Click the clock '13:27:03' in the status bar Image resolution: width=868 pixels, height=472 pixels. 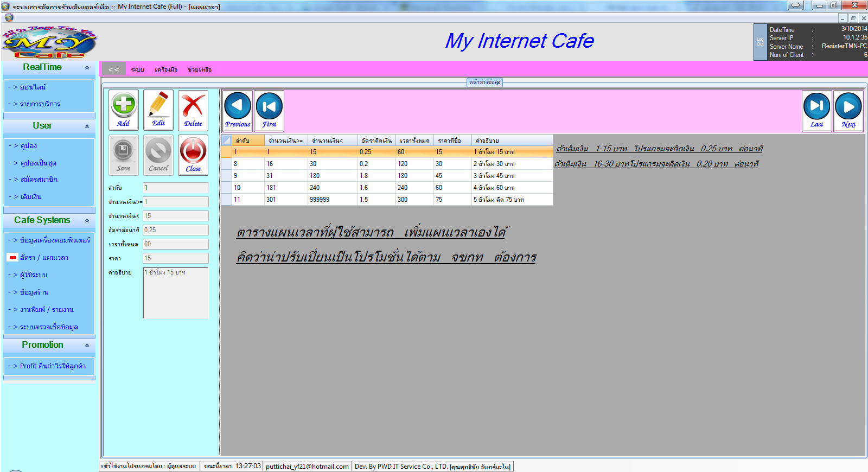click(248, 467)
